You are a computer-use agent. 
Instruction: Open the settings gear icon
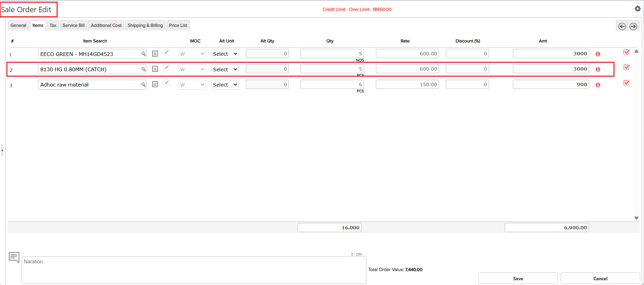click(638, 9)
